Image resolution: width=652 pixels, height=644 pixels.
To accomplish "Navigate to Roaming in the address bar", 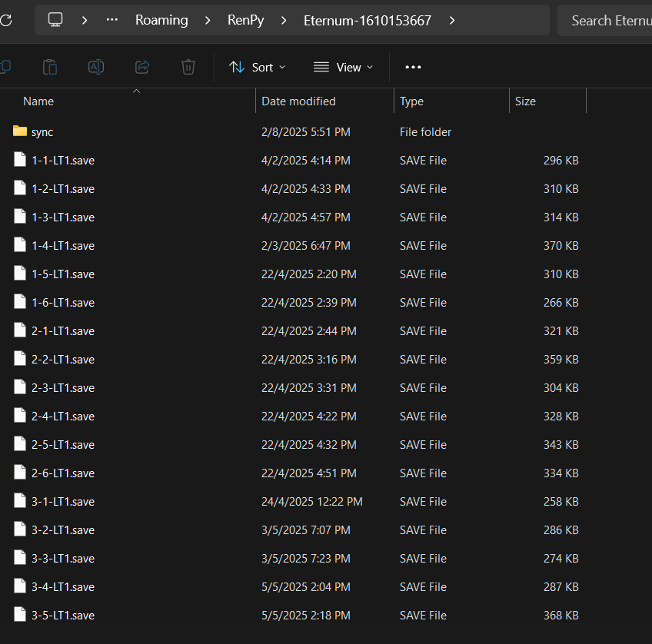I will pyautogui.click(x=161, y=21).
